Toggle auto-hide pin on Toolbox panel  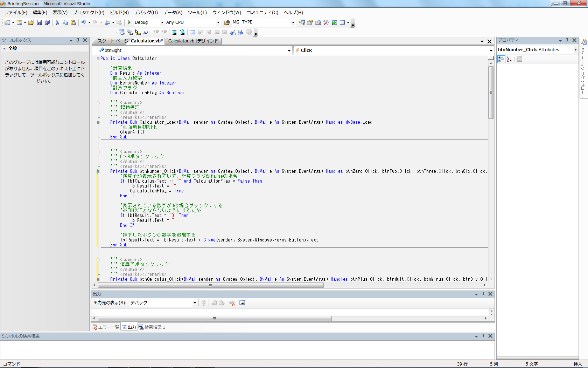78,40
